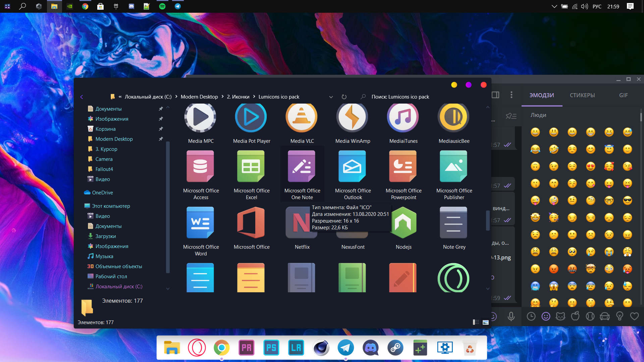The height and width of the screenshot is (362, 644).
Task: Open Opera from the dock
Action: [x=197, y=348]
